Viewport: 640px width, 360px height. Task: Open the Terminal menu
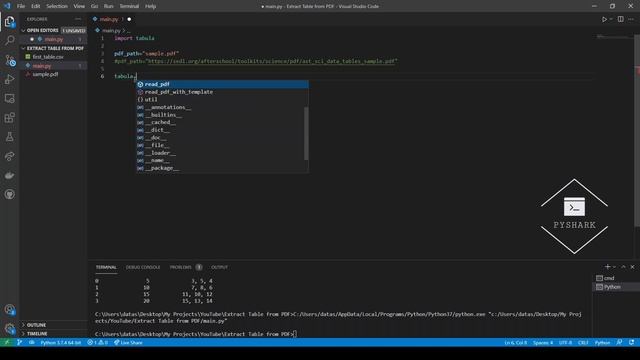tap(129, 6)
